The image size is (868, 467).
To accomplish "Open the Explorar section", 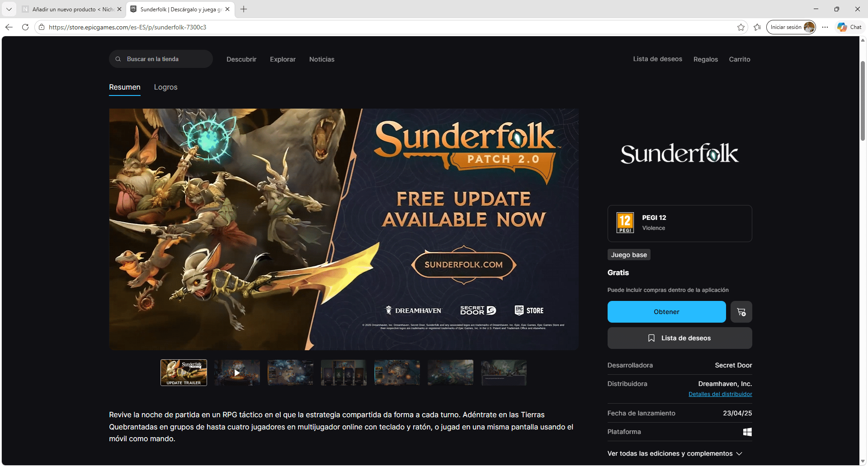I will click(283, 59).
